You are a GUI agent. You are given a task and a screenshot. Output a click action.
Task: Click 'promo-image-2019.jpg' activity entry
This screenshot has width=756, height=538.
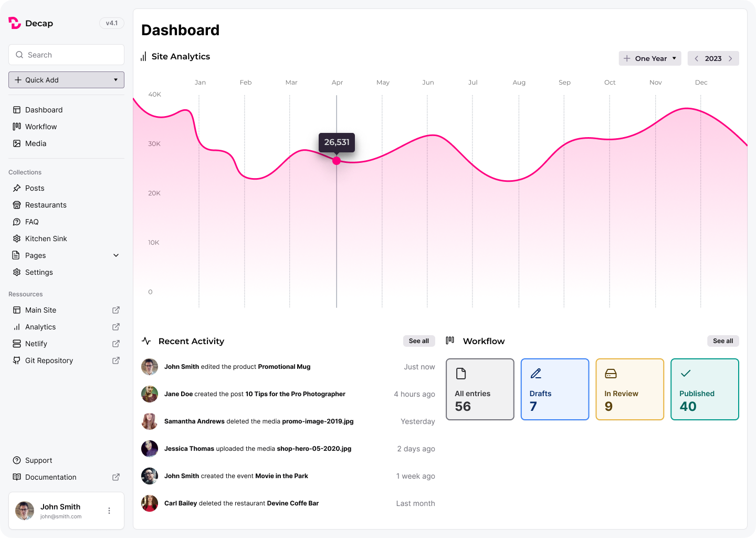coord(318,421)
